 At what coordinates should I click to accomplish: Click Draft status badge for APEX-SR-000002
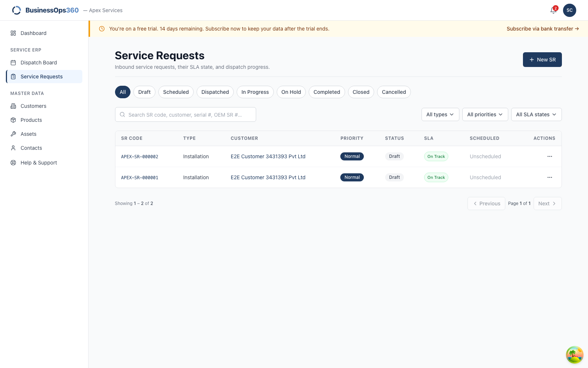394,156
